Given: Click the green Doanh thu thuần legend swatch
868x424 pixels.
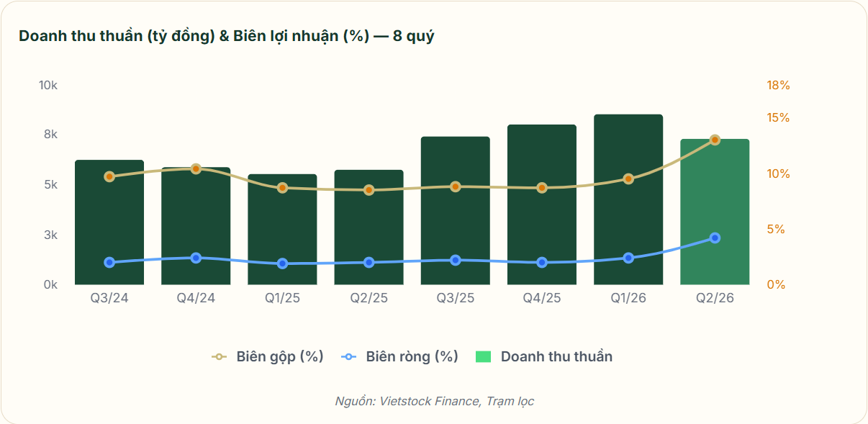Looking at the screenshot, I should [x=483, y=356].
